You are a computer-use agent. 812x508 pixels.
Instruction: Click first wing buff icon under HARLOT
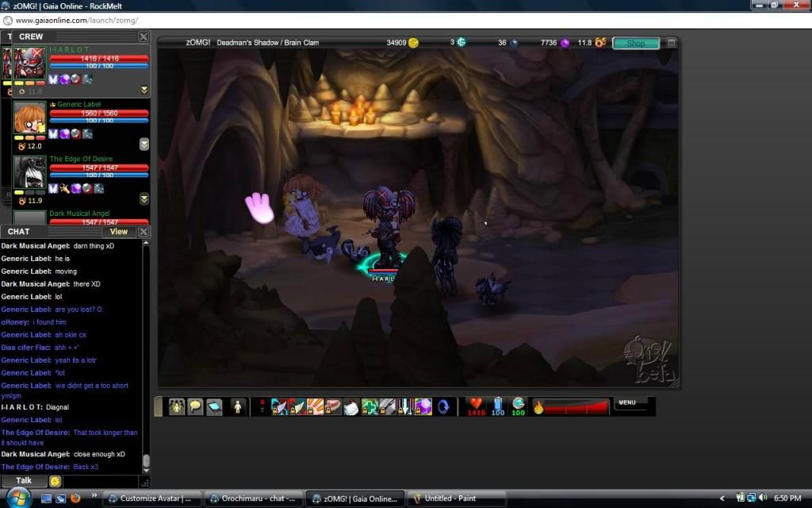coord(53,79)
